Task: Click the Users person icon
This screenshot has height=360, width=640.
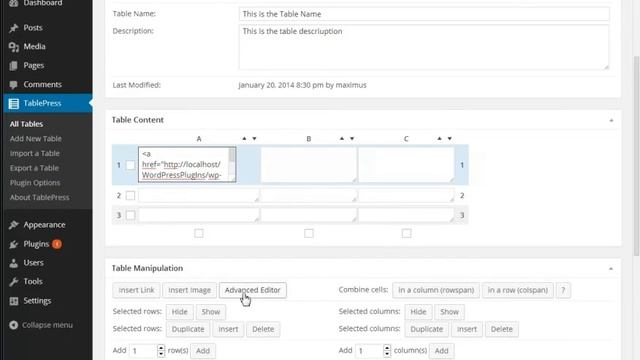Action: click(x=13, y=263)
